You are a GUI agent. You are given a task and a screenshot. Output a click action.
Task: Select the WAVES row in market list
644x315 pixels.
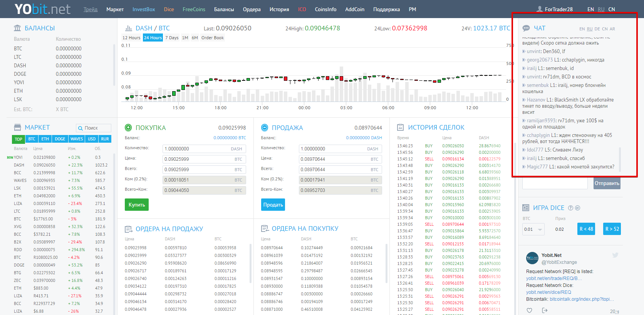(61, 180)
